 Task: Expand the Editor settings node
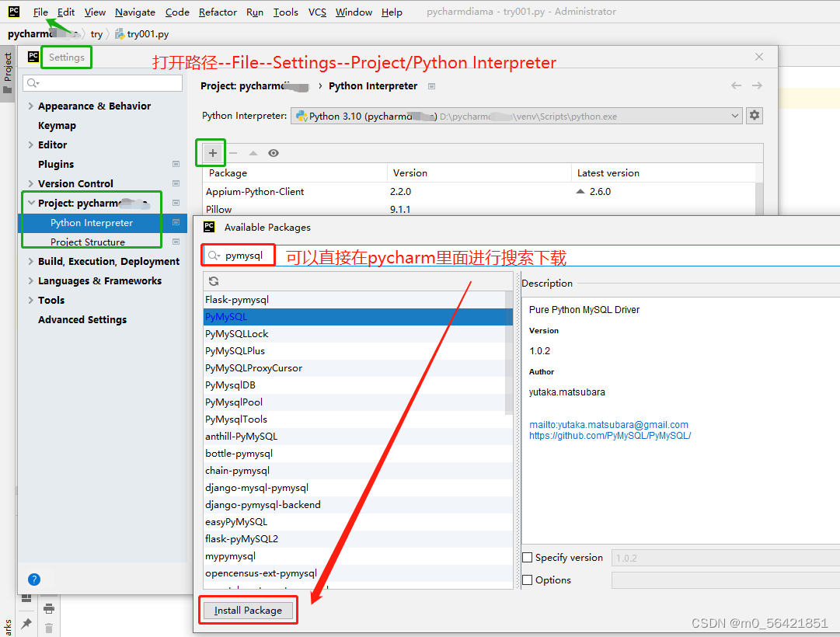tap(30, 144)
